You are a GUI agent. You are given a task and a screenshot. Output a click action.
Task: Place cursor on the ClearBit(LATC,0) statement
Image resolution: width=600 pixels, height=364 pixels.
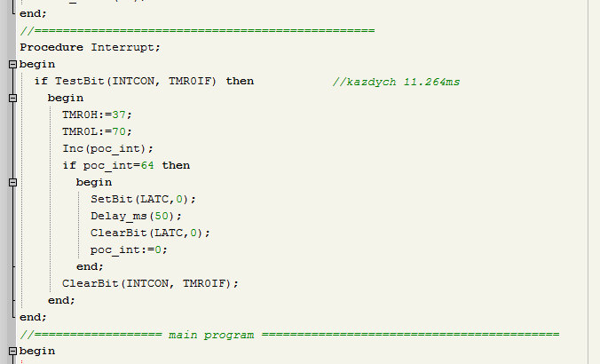pyautogui.click(x=150, y=233)
